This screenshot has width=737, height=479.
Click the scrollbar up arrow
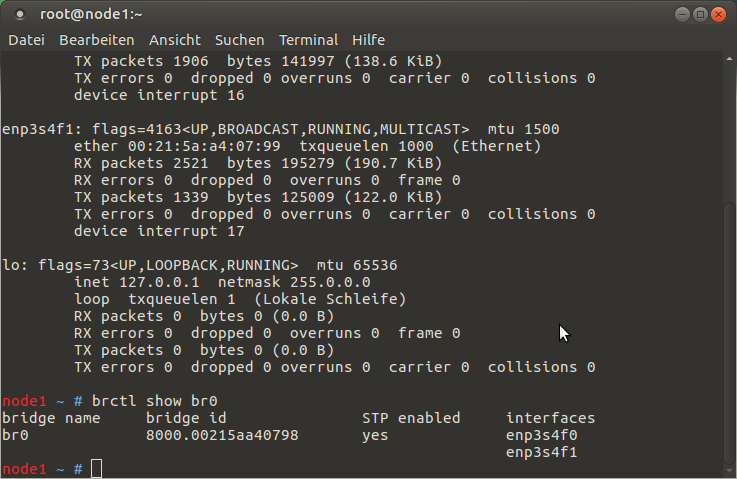[x=729, y=59]
